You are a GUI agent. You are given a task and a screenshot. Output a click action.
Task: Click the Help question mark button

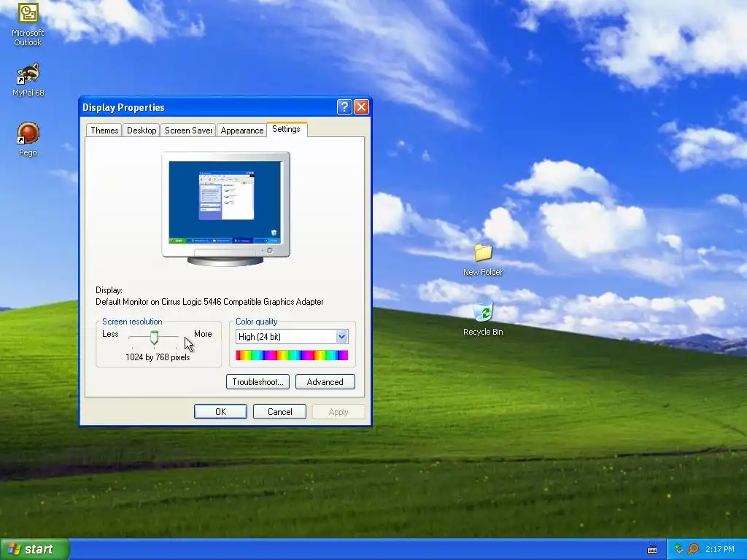(x=344, y=107)
